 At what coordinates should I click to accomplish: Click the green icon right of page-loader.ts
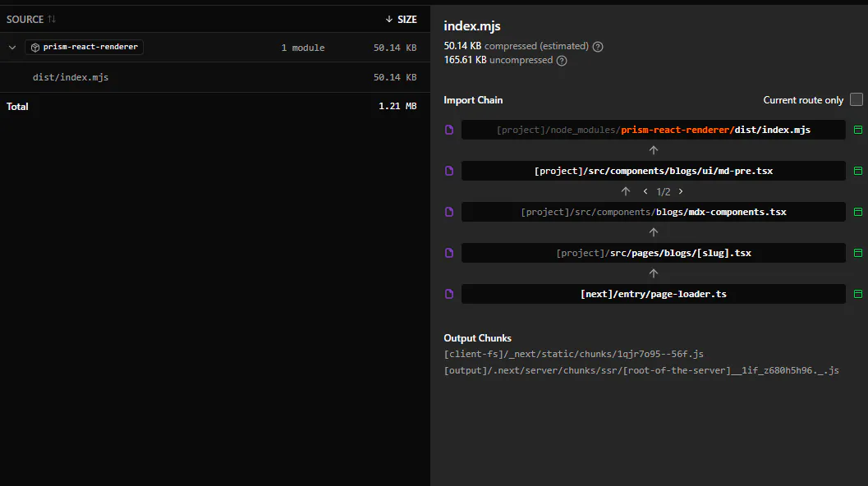[858, 294]
